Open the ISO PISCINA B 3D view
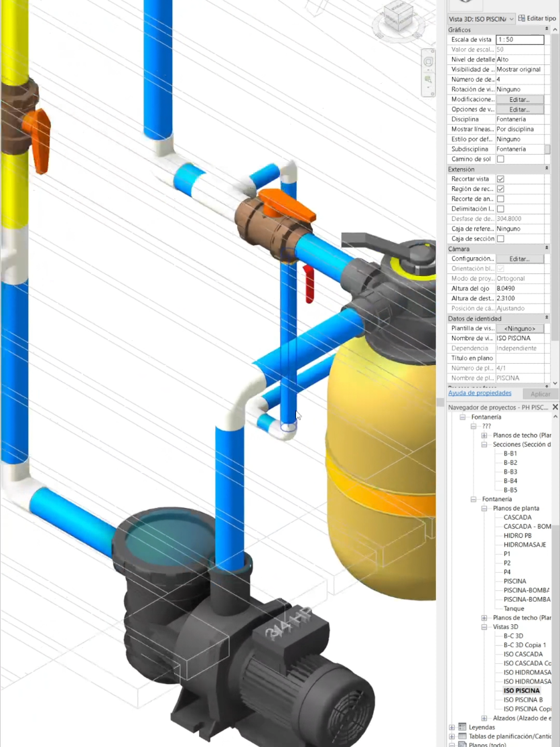The height and width of the screenshot is (747, 560). 523,700
